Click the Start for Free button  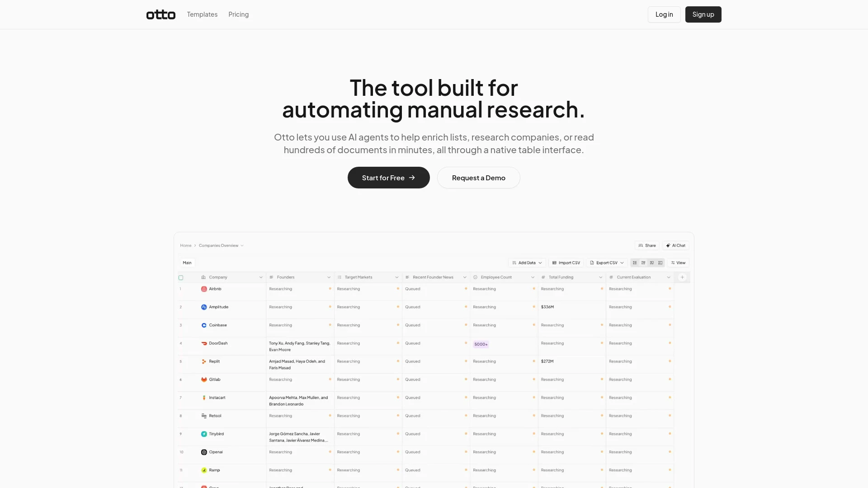[x=388, y=178]
